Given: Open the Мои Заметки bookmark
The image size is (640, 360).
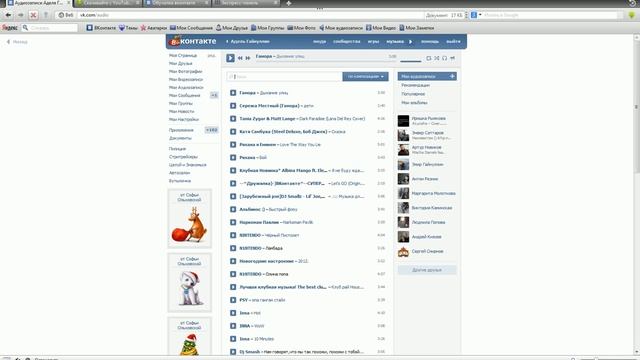Looking at the screenshot, I should 416,28.
